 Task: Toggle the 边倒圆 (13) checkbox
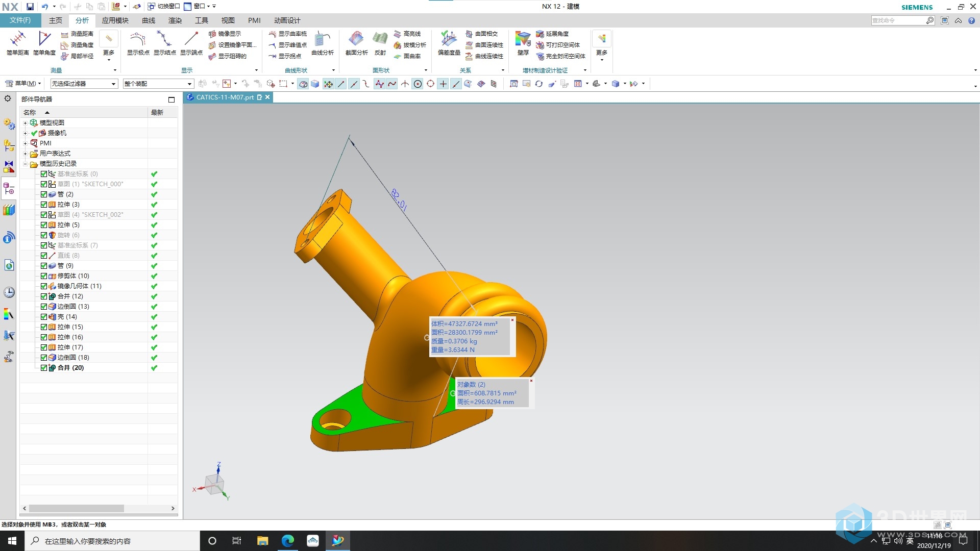pyautogui.click(x=44, y=307)
